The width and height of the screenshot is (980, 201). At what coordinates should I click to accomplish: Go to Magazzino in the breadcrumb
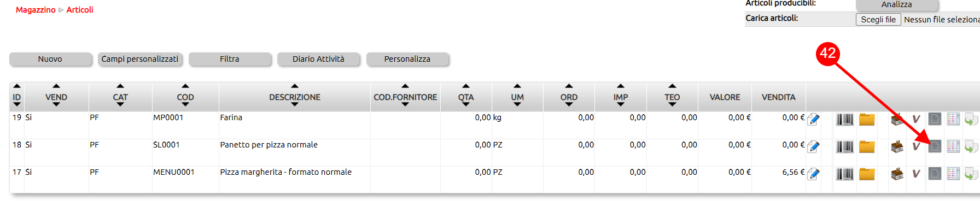[x=36, y=10]
